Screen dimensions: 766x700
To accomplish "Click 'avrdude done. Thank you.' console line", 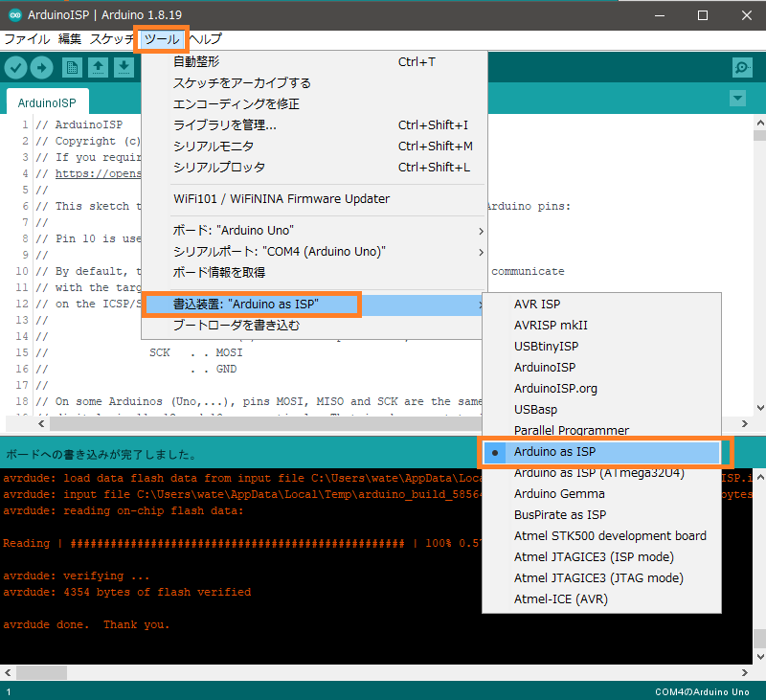I will [x=86, y=624].
